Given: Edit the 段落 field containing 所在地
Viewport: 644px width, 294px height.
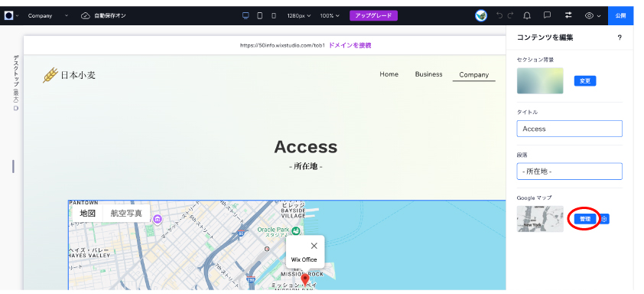Looking at the screenshot, I should click(569, 171).
